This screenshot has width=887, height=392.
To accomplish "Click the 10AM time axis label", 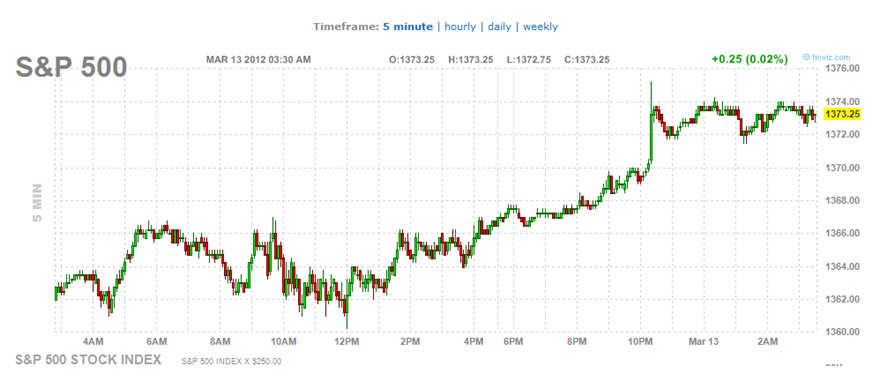I will pyautogui.click(x=283, y=342).
